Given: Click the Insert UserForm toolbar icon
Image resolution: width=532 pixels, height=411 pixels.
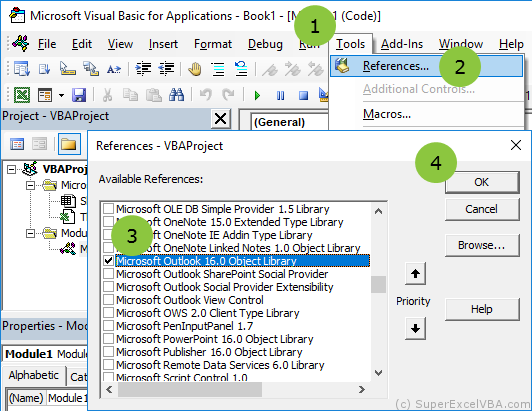Looking at the screenshot, I should [45, 95].
